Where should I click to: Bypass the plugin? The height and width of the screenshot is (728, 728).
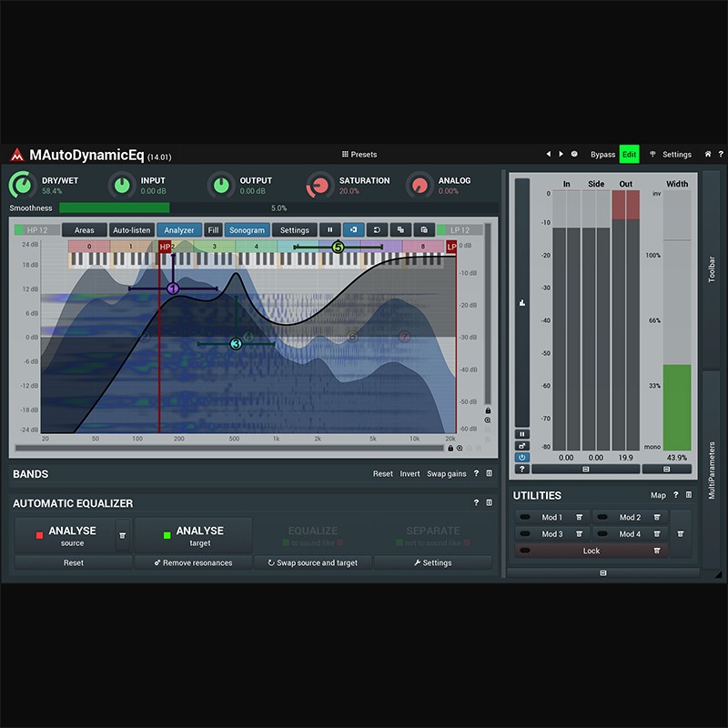(x=602, y=155)
